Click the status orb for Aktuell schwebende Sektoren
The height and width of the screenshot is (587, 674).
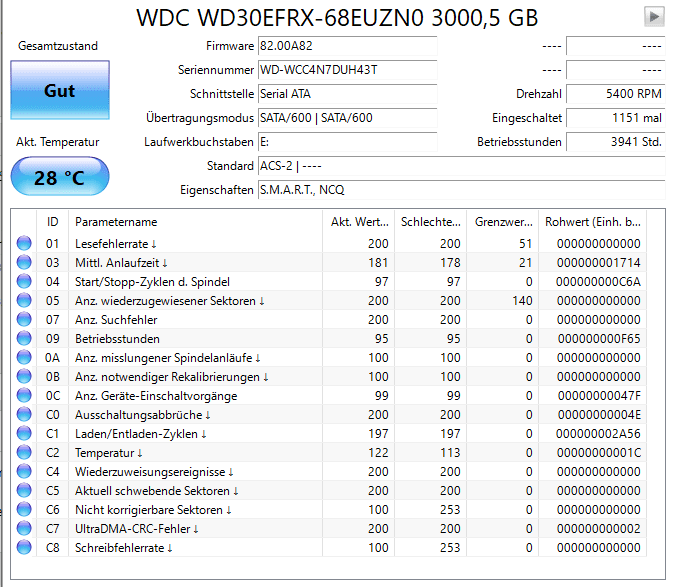tap(24, 490)
